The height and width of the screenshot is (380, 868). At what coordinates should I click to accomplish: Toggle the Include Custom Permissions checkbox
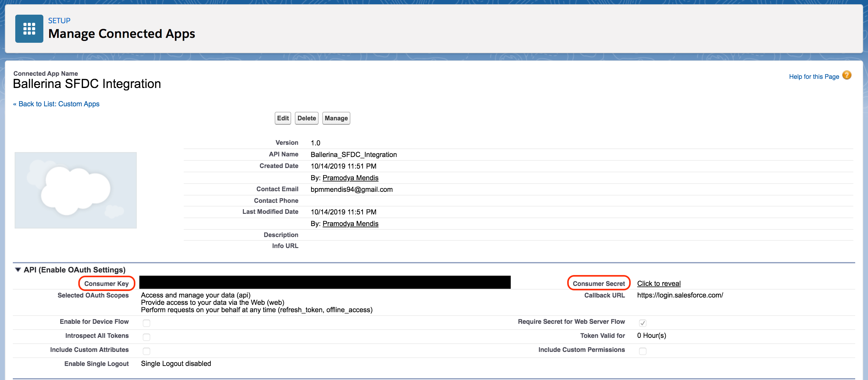642,351
